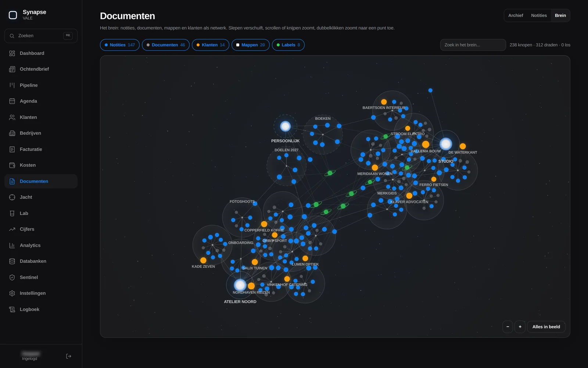Open the Dashboard icon in sidebar

(12, 53)
